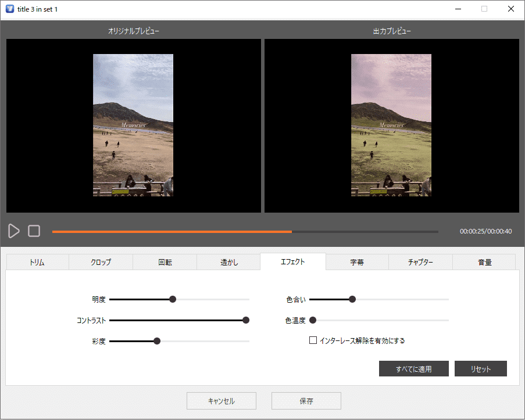Open the クロップ tab
The height and width of the screenshot is (420, 525).
click(101, 262)
